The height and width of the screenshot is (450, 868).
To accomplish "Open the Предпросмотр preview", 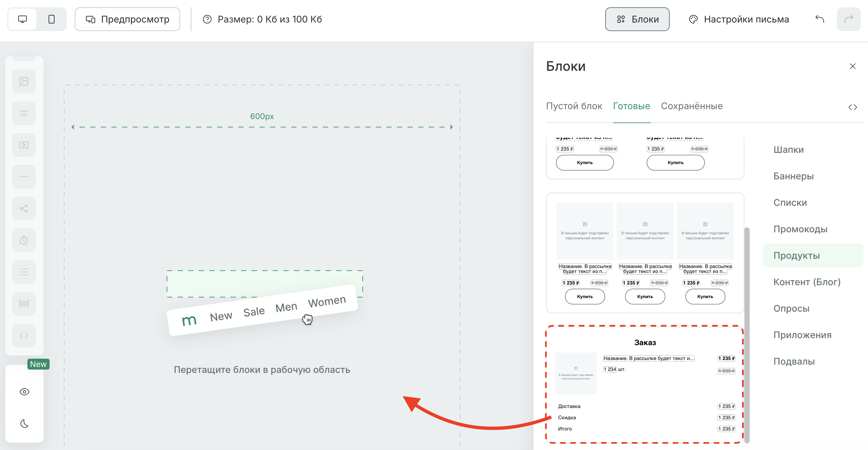I will click(x=127, y=19).
